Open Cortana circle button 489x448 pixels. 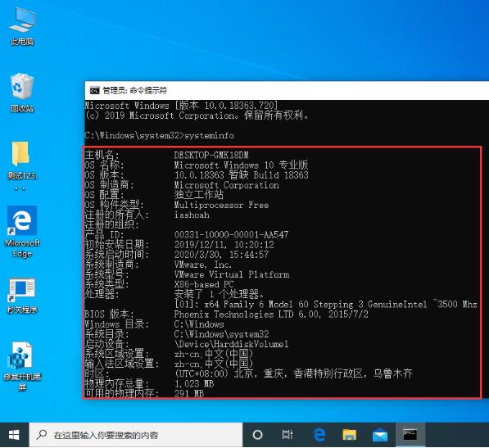257,435
